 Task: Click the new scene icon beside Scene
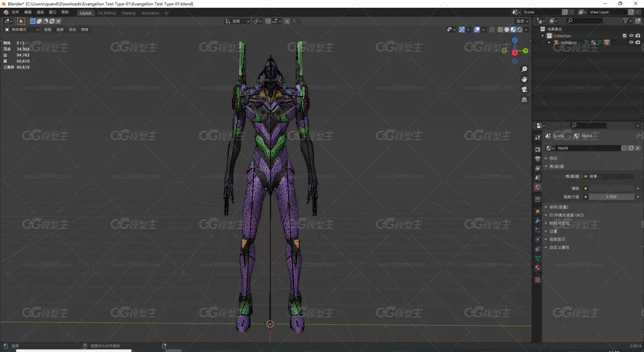pos(565,12)
